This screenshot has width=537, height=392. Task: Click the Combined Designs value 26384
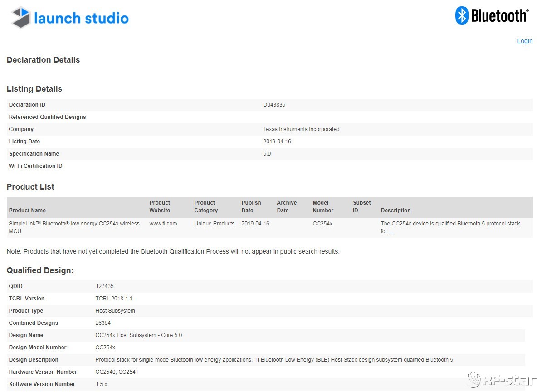(x=103, y=323)
